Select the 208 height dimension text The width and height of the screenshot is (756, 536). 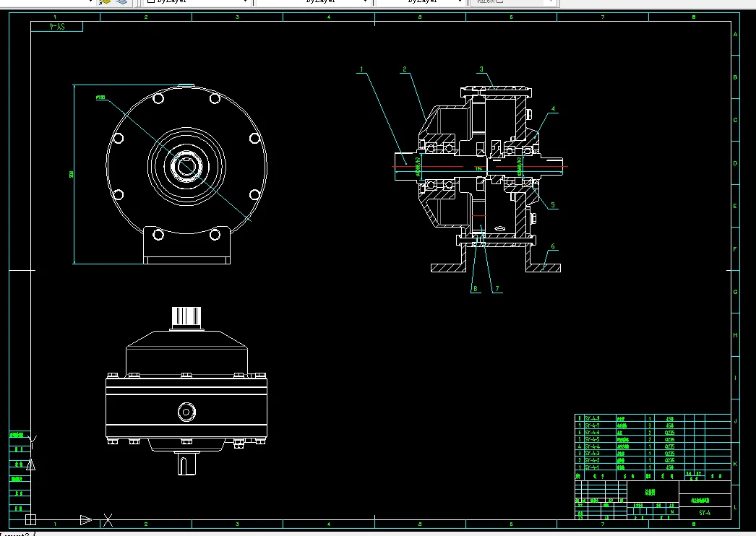point(72,174)
